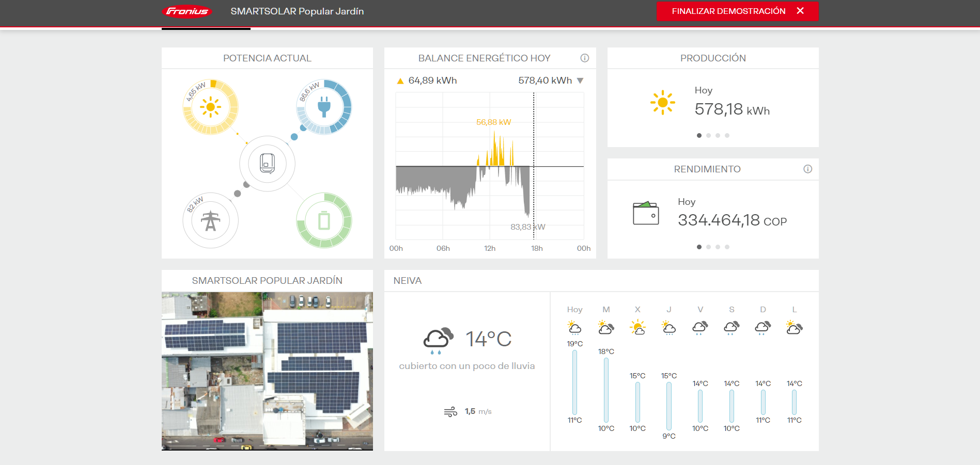Select fourth pagination dot in Producción

(727, 136)
